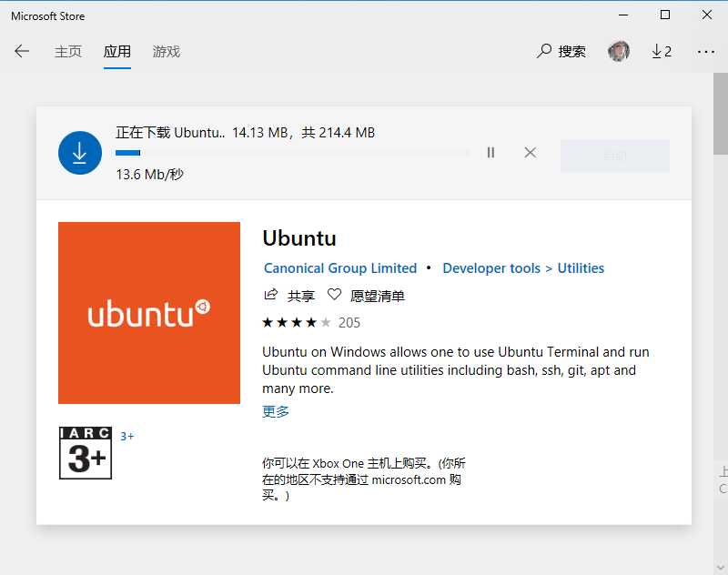Select the 应用 tab
This screenshot has height=575, width=728.
coord(117,52)
